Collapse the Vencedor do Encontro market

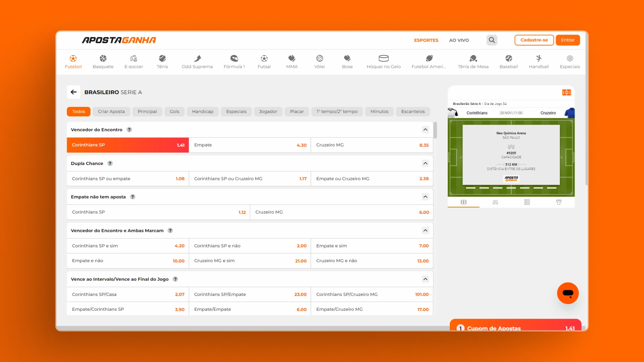[x=425, y=130]
